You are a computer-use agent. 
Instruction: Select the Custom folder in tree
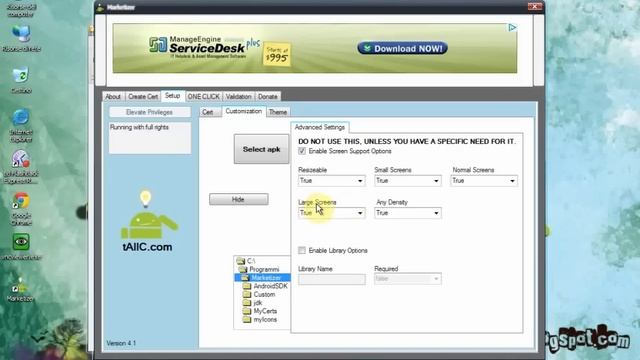[264, 294]
